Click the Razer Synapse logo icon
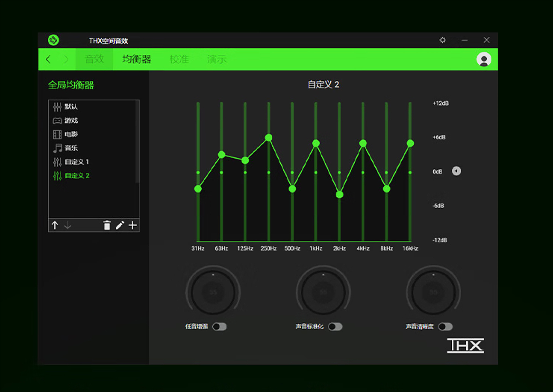The width and height of the screenshot is (553, 392). [x=53, y=40]
